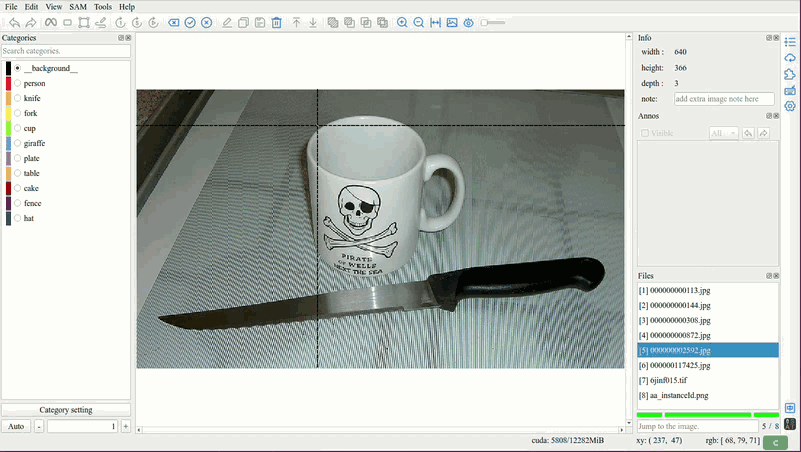Select the repaint brush tool

(x=101, y=22)
